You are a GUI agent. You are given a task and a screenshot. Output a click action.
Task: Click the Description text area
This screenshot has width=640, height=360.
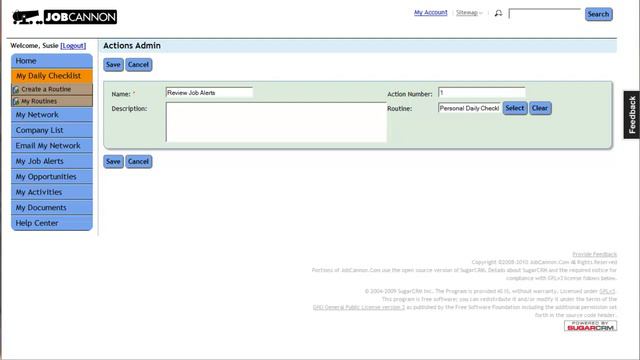pos(276,122)
